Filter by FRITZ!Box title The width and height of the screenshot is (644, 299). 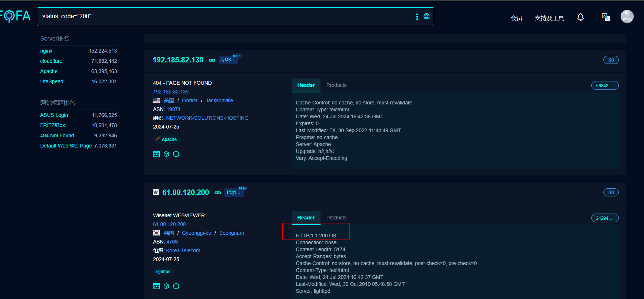pos(53,125)
